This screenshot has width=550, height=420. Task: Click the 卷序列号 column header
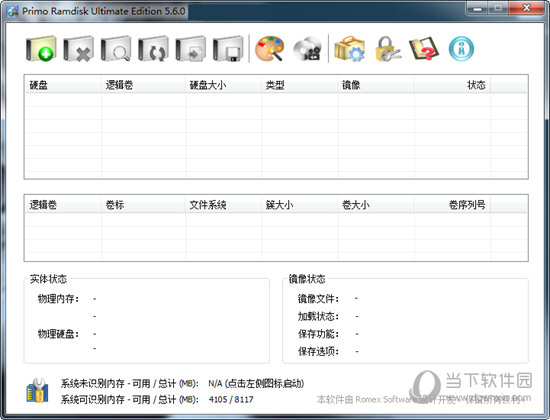click(452, 205)
